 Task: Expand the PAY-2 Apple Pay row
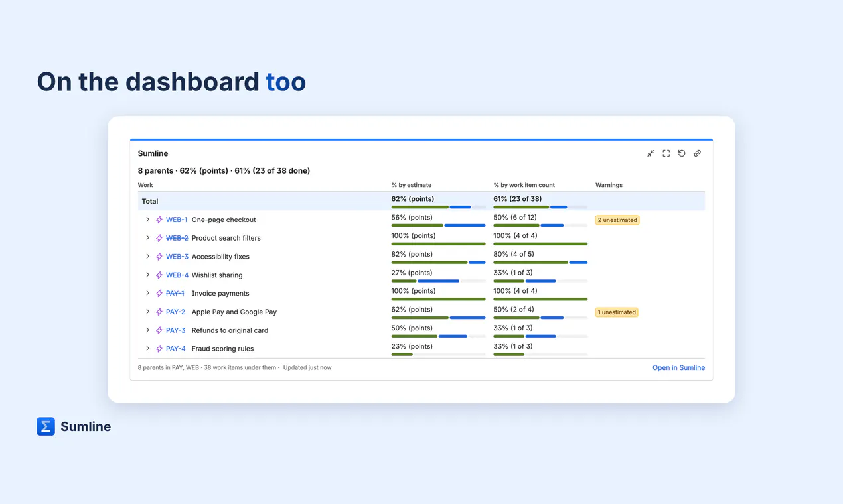click(147, 312)
